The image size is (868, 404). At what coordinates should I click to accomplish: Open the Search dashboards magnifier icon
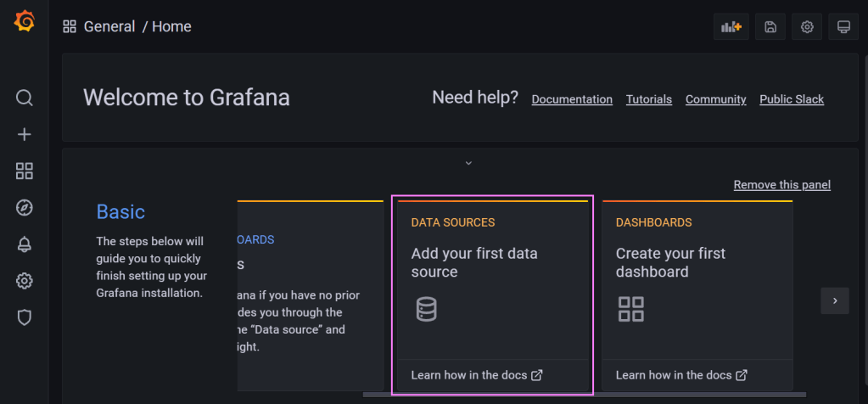tap(25, 98)
